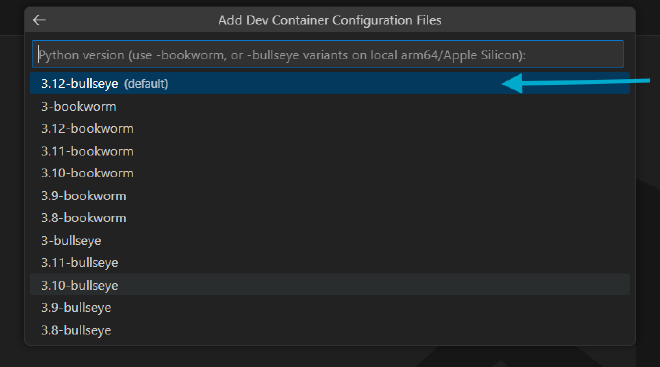Click empty space right of 3-bookworm row
This screenshot has width=660, height=367.
point(379,106)
